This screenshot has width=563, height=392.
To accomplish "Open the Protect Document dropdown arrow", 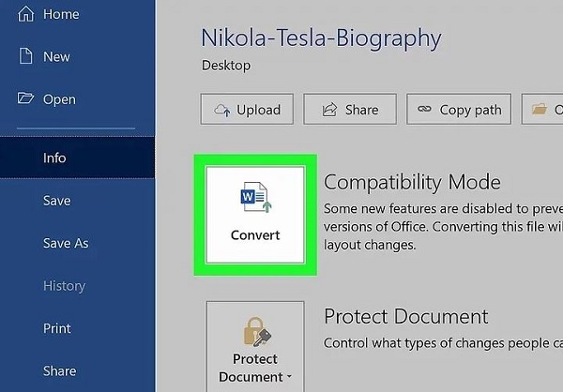I will 289,377.
